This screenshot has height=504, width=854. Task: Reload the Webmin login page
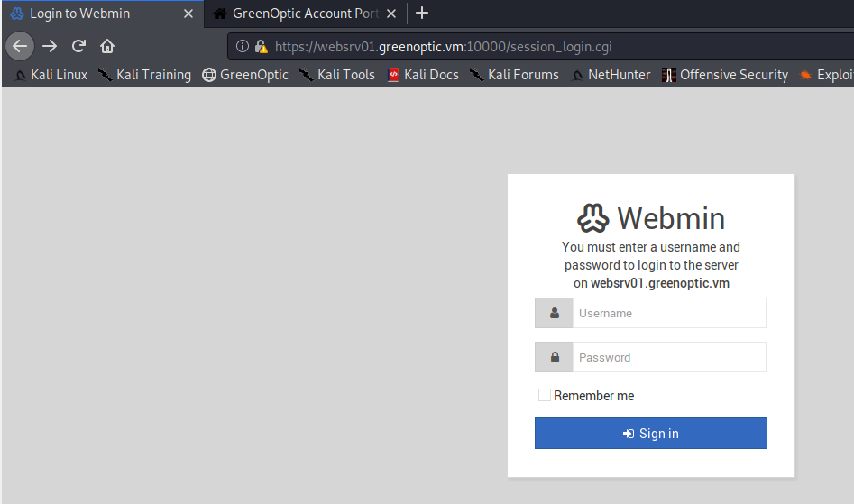pos(78,46)
